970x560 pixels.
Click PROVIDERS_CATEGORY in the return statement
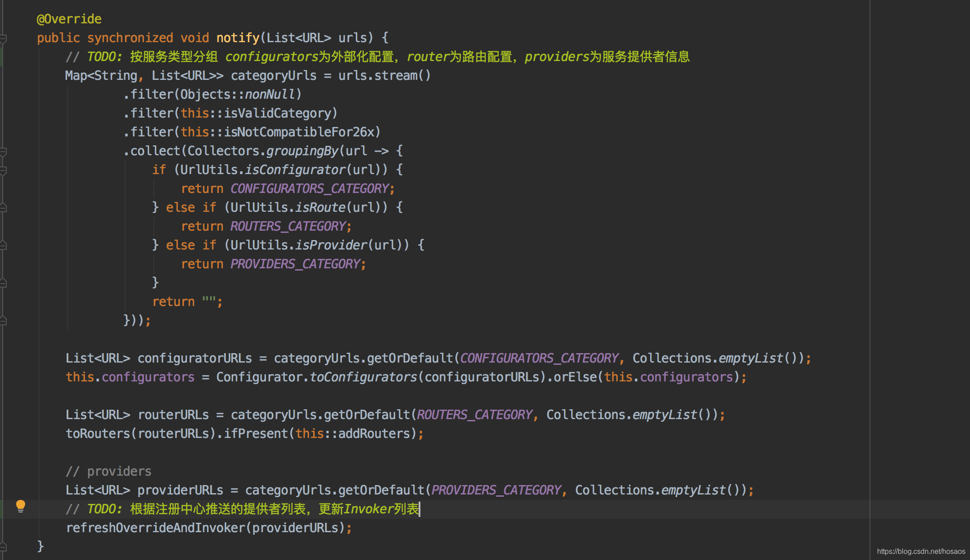[295, 264]
